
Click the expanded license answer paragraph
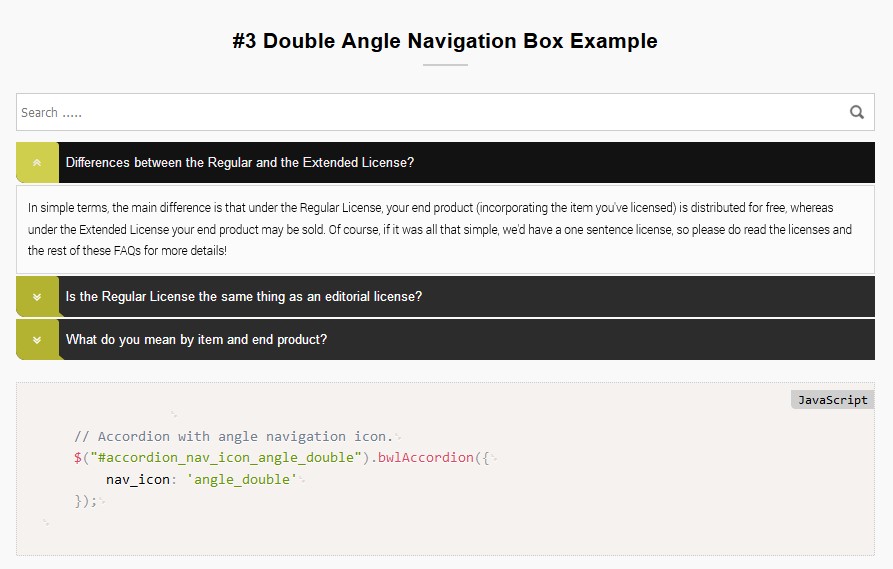click(440, 229)
